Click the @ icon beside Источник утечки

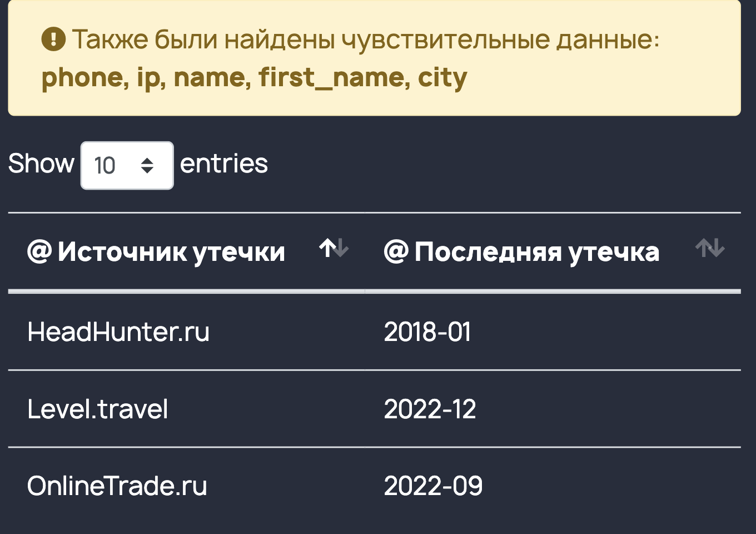[39, 251]
